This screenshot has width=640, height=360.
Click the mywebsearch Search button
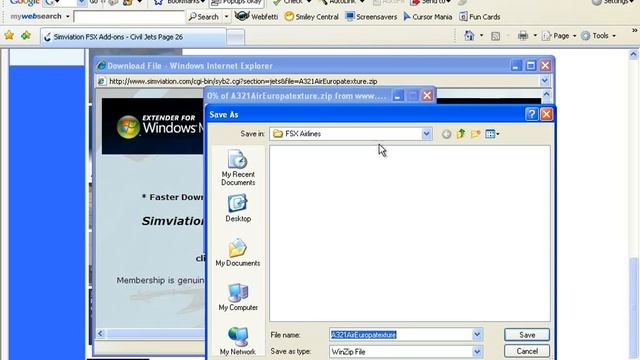(x=203, y=17)
